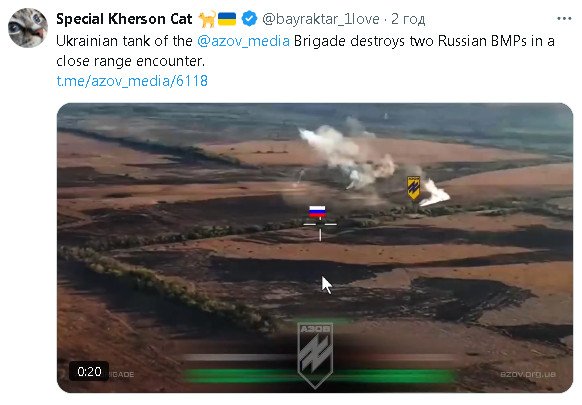Click the Russian flag marker in the video
Viewport: 582px width, 405px height.
click(317, 211)
